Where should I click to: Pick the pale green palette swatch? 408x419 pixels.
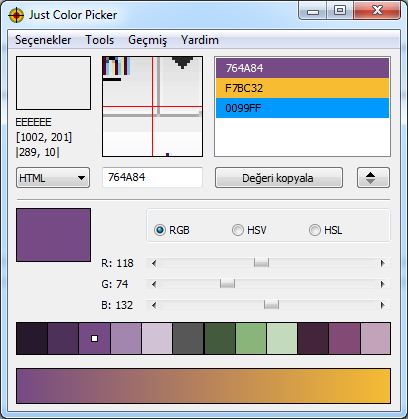[282, 338]
